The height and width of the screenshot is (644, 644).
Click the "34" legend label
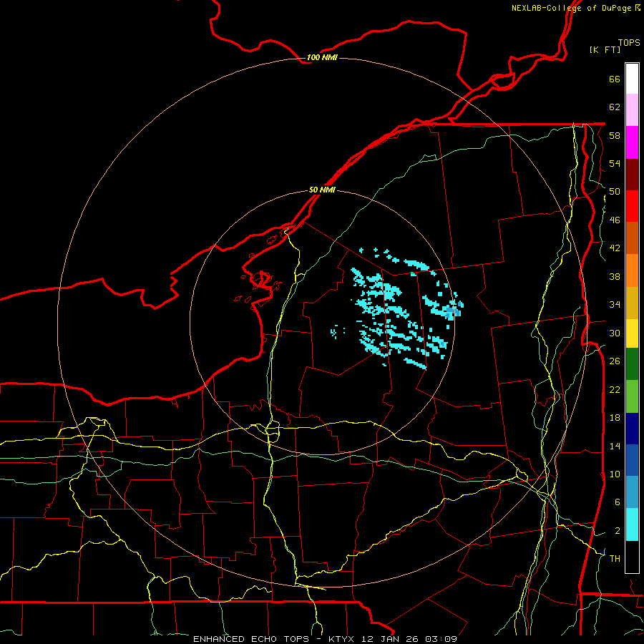[x=615, y=305]
